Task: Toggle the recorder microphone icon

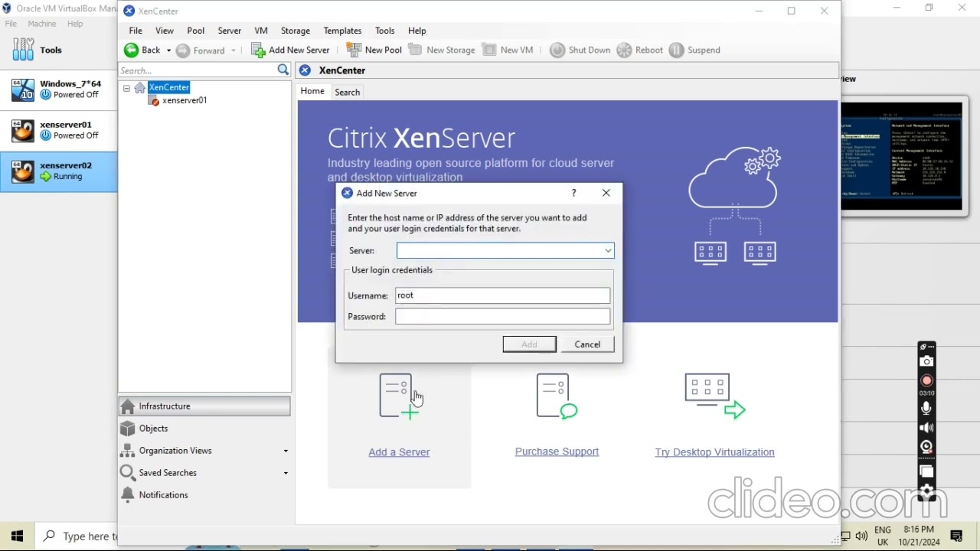Action: point(927,408)
